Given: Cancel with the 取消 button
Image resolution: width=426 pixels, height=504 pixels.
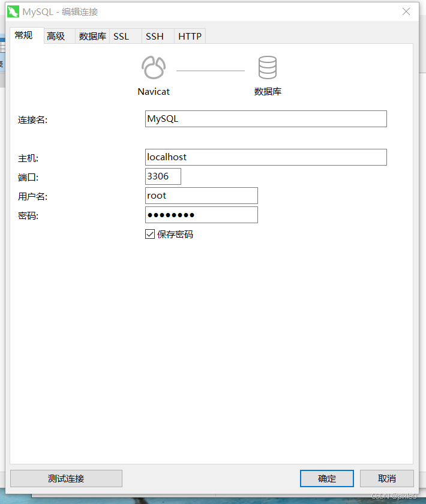Looking at the screenshot, I should pos(387,479).
